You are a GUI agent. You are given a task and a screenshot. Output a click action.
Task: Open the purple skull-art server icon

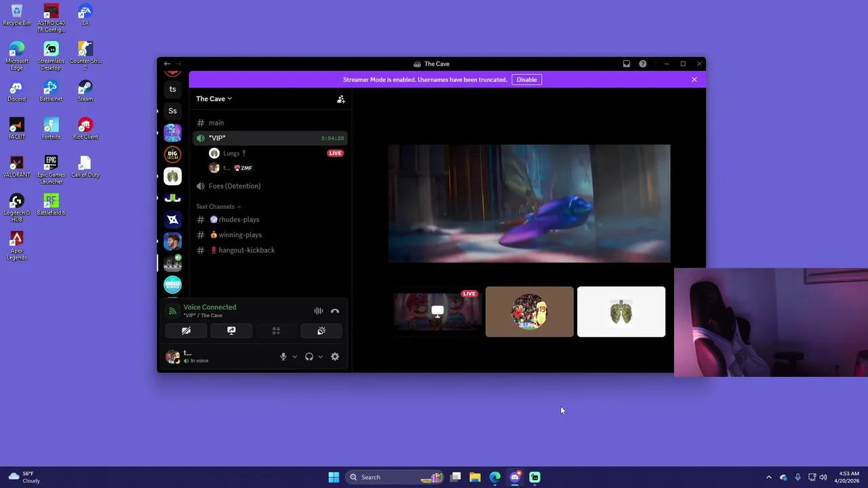point(172,132)
